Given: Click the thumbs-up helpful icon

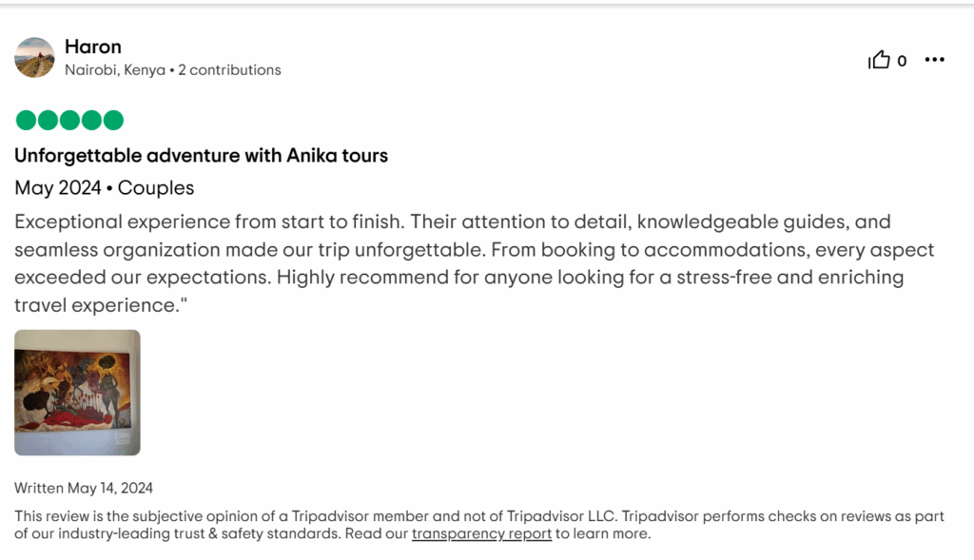Looking at the screenshot, I should click(879, 60).
